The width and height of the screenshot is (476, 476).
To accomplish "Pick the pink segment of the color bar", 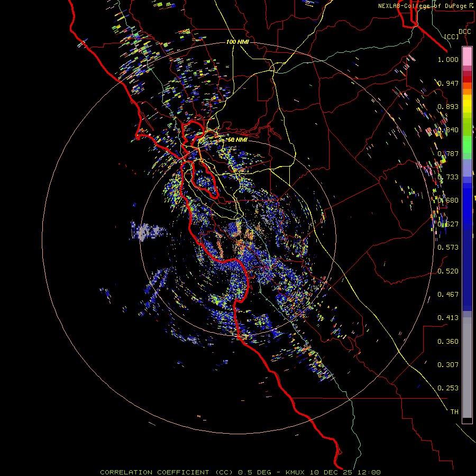I will tap(467, 57).
